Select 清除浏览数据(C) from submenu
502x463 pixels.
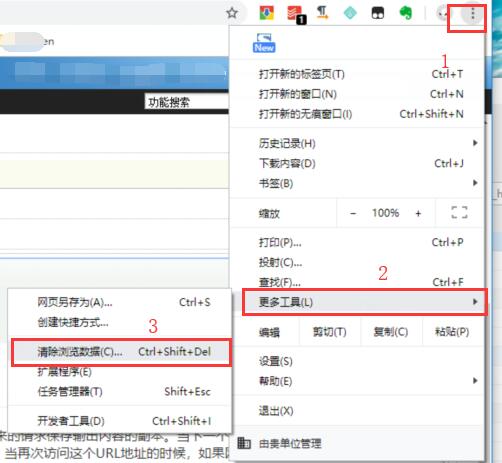121,352
